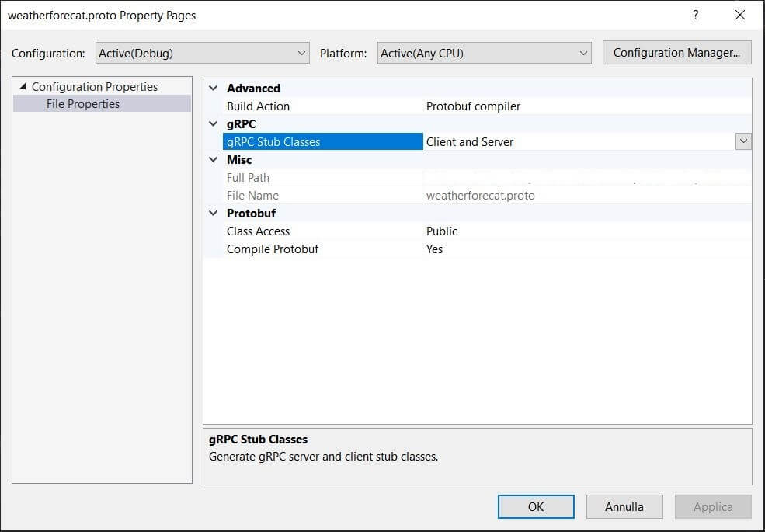Click the Public class access value

tap(442, 231)
